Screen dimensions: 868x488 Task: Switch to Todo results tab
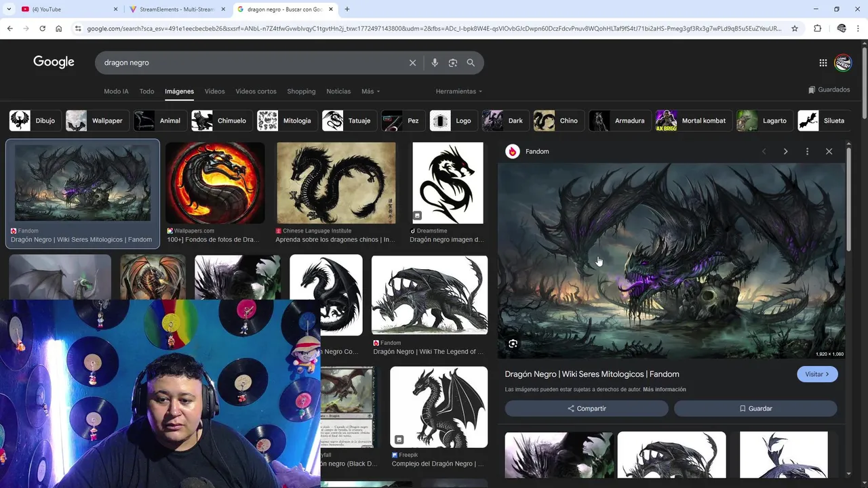(x=146, y=91)
